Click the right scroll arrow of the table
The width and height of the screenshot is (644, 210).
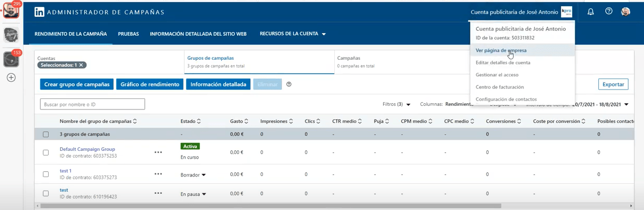[x=631, y=206]
